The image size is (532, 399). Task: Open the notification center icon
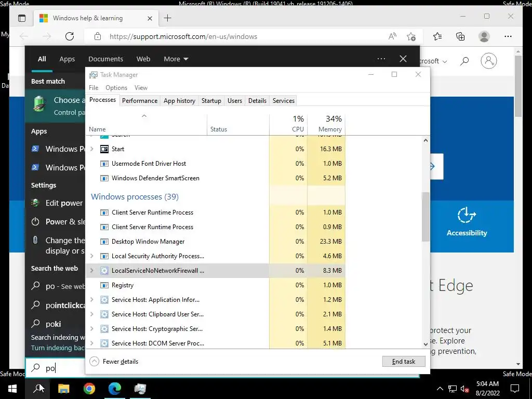coord(515,389)
